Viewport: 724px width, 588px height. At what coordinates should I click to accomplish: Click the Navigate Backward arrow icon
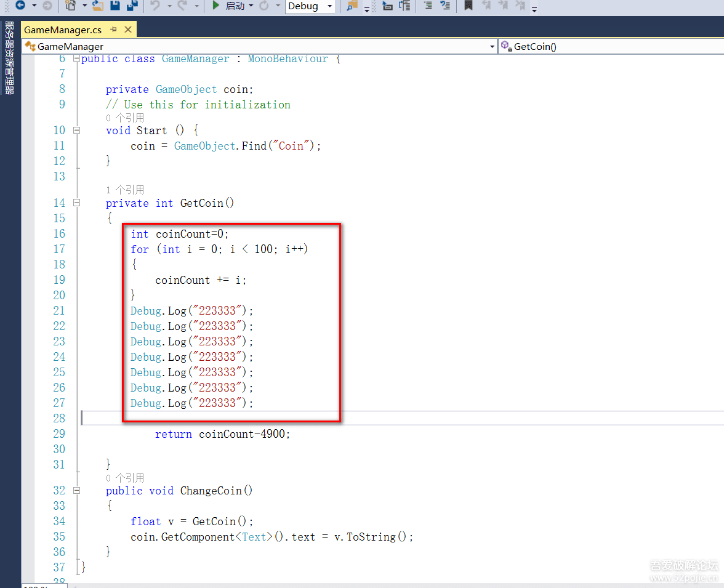20,5
